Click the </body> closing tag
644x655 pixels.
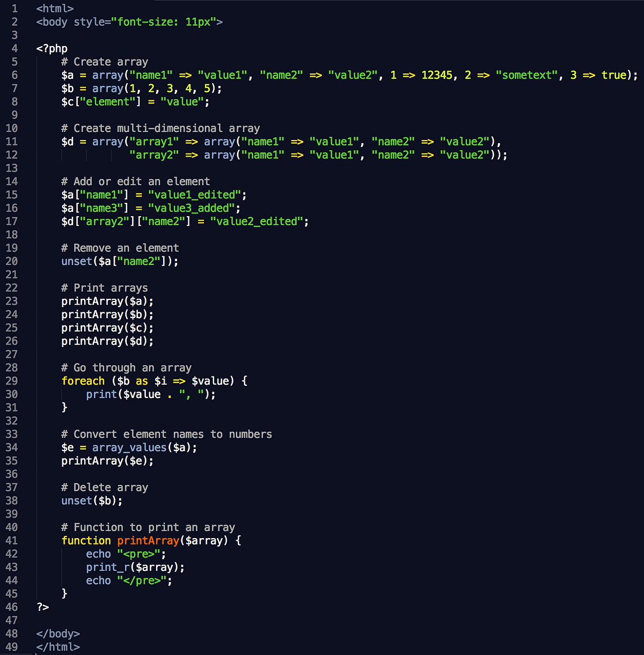(x=58, y=634)
